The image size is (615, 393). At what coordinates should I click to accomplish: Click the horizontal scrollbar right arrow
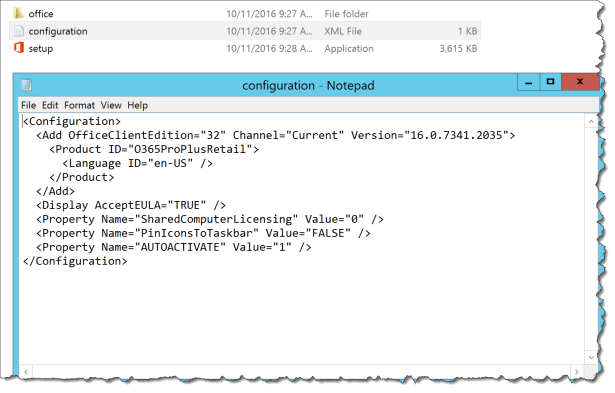coord(576,371)
